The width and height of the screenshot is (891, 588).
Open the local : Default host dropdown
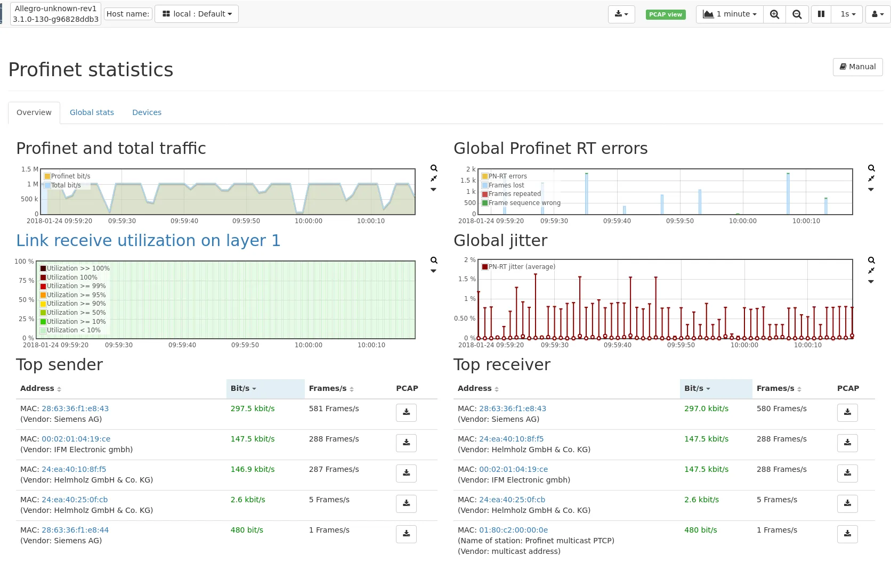pyautogui.click(x=197, y=14)
